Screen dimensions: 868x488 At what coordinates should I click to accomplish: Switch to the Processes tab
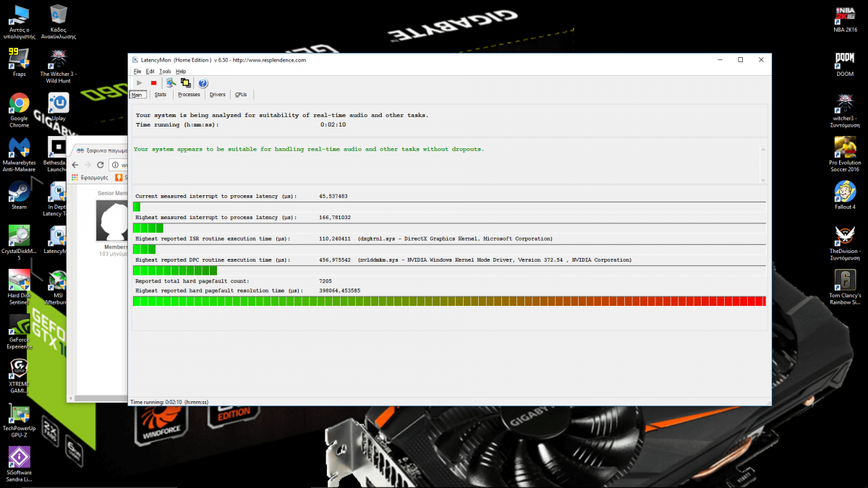(x=189, y=95)
